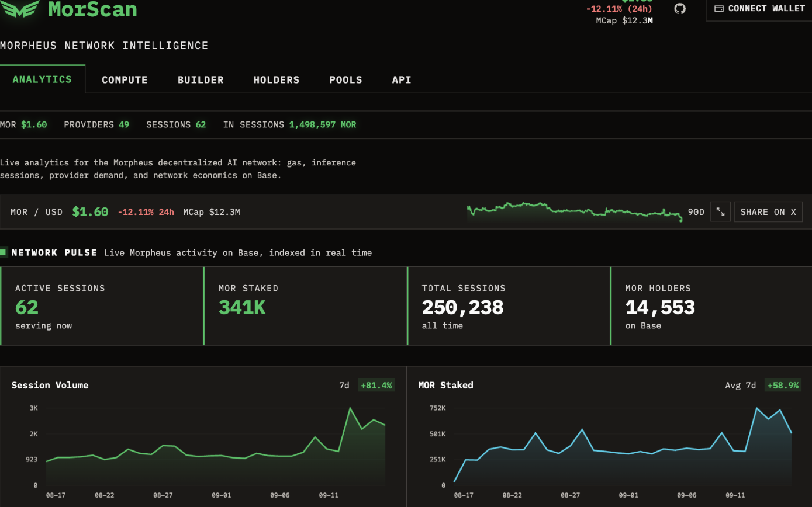This screenshot has height=507, width=812.
Task: Click the Total Sessions 250,238 card
Action: point(509,306)
